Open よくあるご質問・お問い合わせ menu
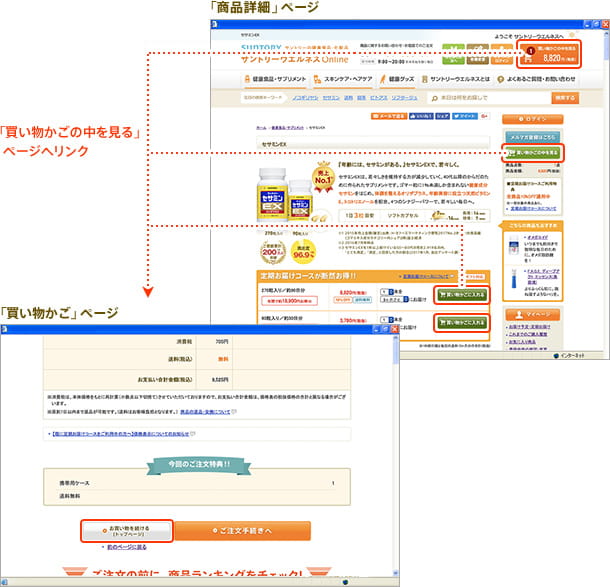The width and height of the screenshot is (610, 587). coord(536,79)
